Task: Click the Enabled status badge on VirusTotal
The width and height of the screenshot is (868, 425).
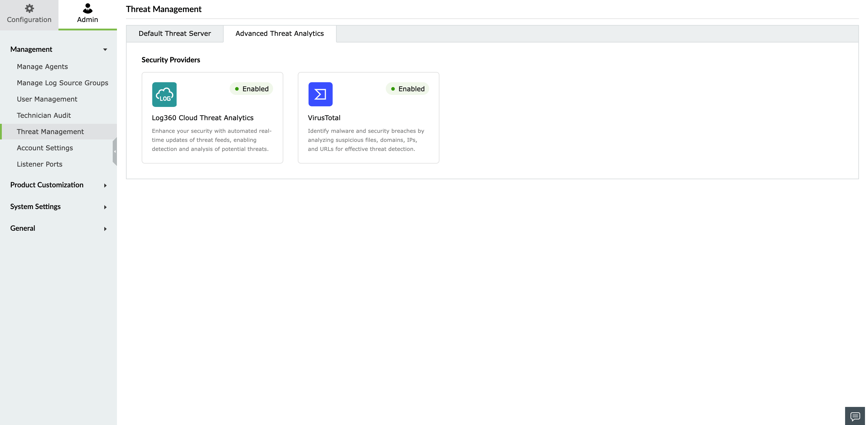Action: 407,89
